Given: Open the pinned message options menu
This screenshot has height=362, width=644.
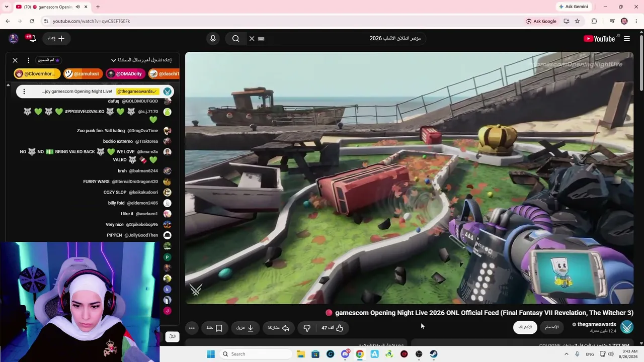Looking at the screenshot, I should coord(24,92).
